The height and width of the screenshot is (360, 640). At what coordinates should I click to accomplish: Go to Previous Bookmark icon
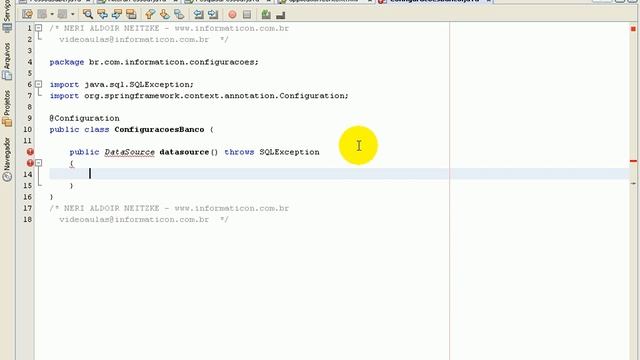[150, 14]
